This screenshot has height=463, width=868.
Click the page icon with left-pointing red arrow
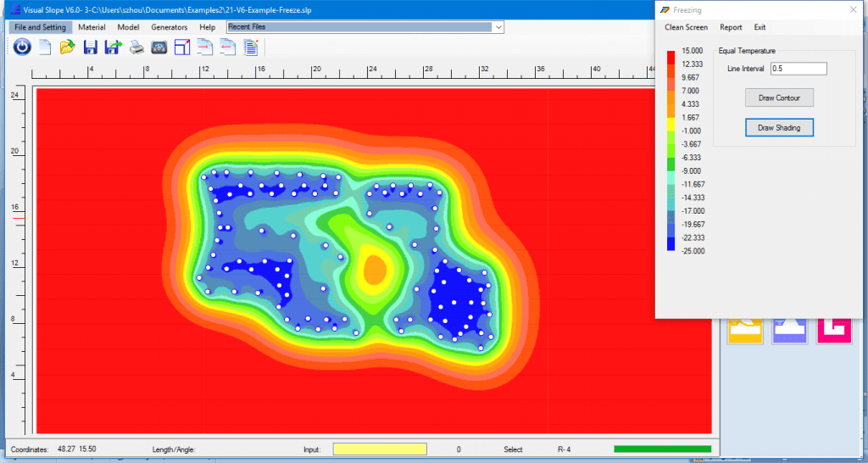227,47
